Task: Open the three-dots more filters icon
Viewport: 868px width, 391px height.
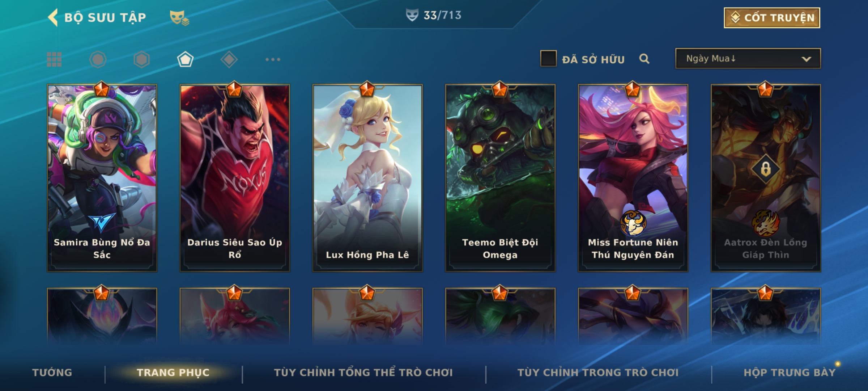Action: point(273,59)
